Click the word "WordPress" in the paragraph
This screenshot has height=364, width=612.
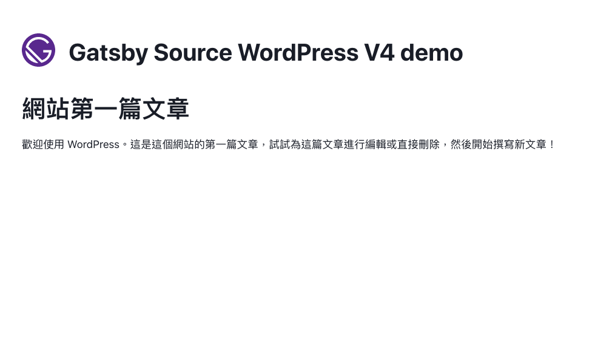(x=93, y=144)
